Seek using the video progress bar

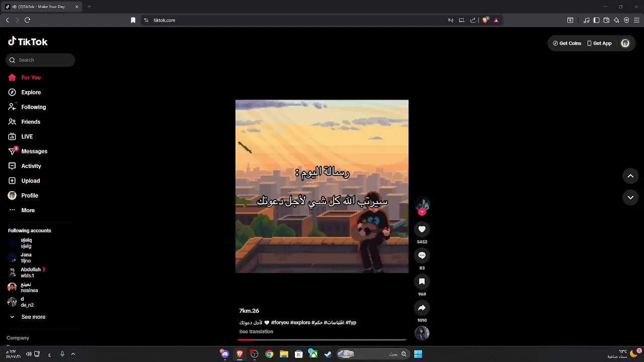322,340
